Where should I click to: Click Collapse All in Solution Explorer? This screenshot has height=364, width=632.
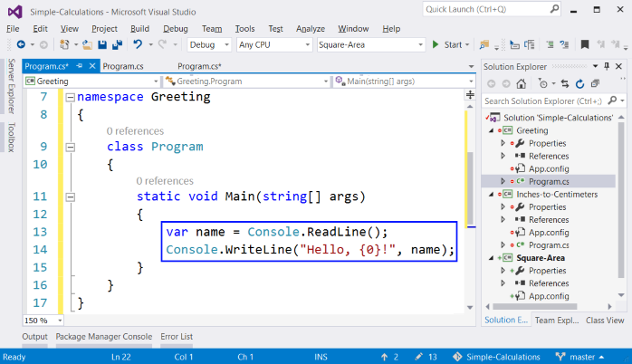point(595,84)
